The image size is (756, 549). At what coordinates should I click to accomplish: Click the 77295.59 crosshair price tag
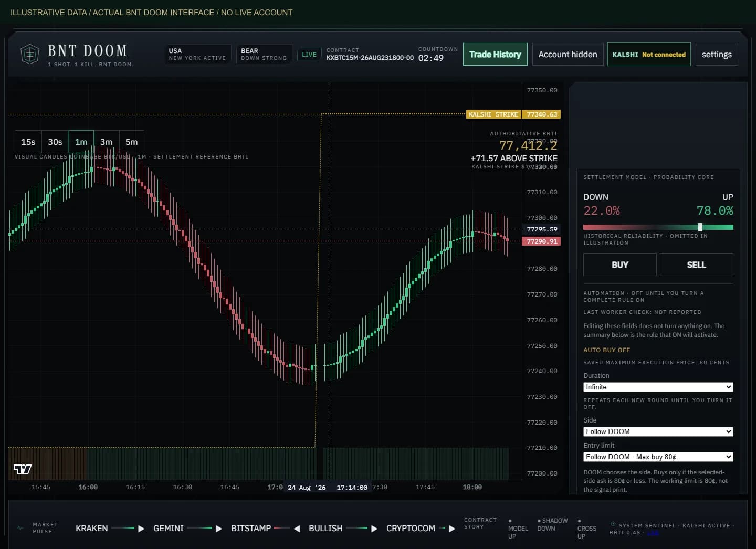coord(542,229)
